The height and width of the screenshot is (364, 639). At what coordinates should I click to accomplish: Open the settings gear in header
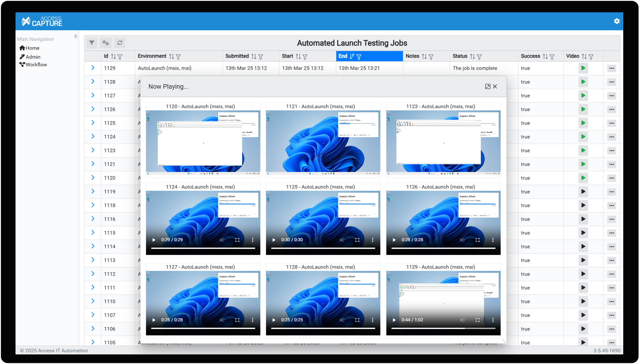click(x=617, y=21)
